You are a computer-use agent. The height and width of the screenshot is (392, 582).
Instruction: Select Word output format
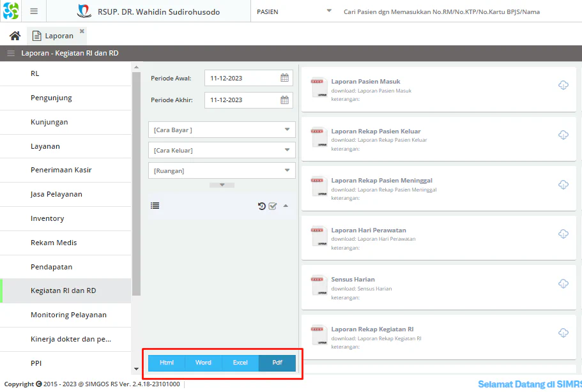click(x=203, y=363)
